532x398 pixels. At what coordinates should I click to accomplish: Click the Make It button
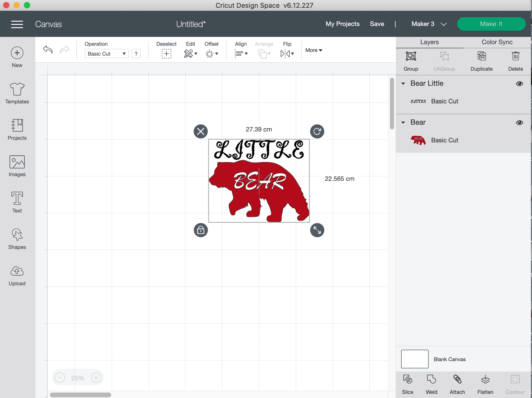491,24
